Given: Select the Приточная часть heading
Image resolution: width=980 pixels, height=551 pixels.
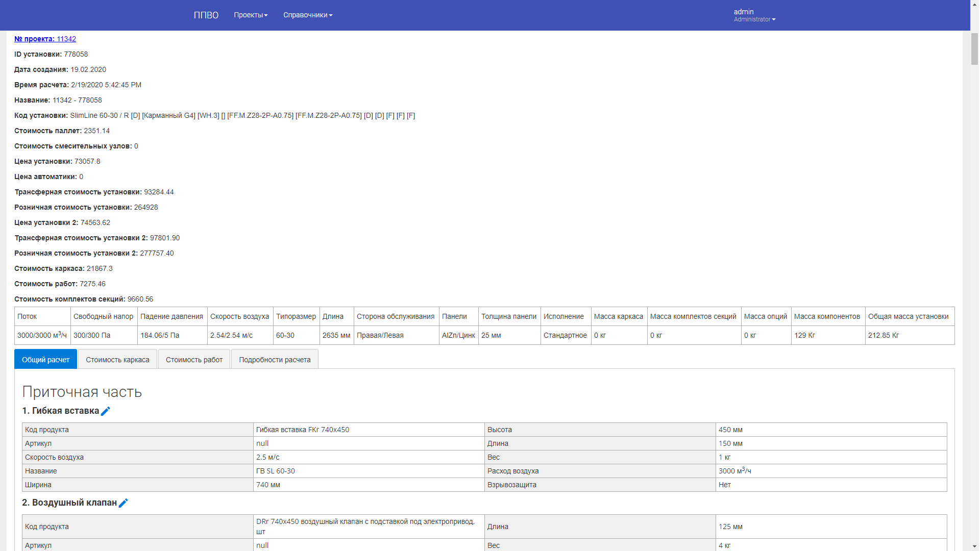Looking at the screenshot, I should 82,392.
